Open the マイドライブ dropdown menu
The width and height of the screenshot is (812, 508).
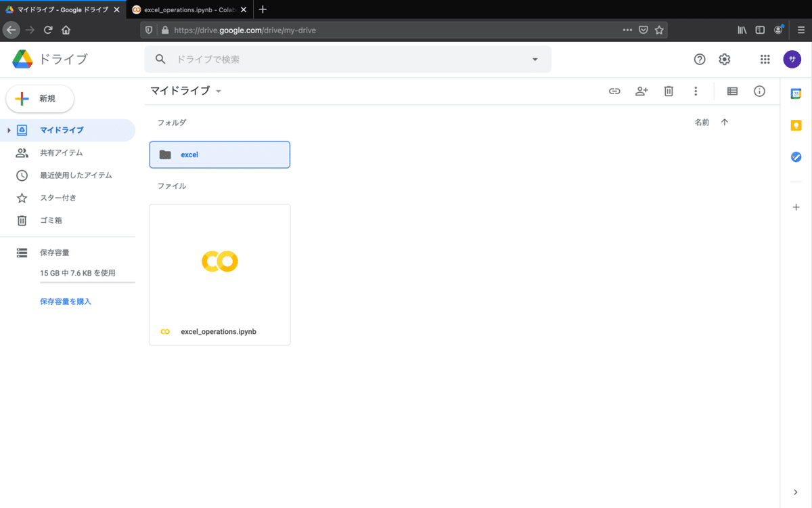coord(218,90)
